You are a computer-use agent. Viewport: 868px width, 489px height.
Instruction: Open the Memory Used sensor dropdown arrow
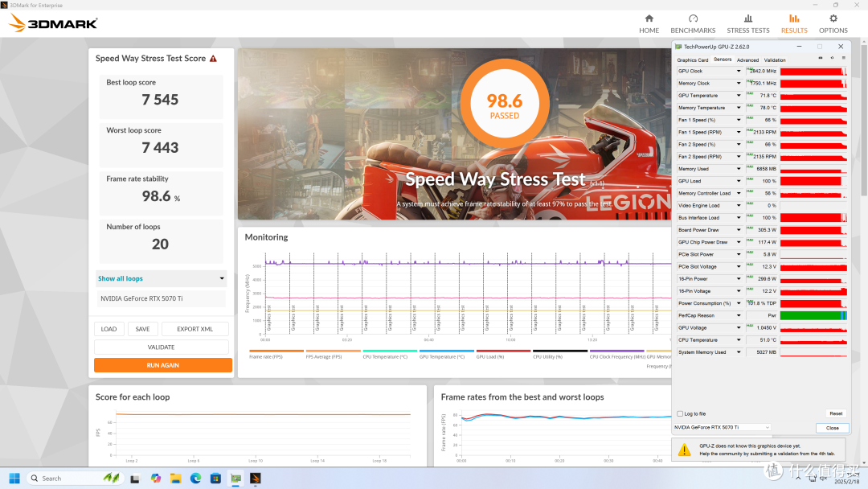pos(738,169)
